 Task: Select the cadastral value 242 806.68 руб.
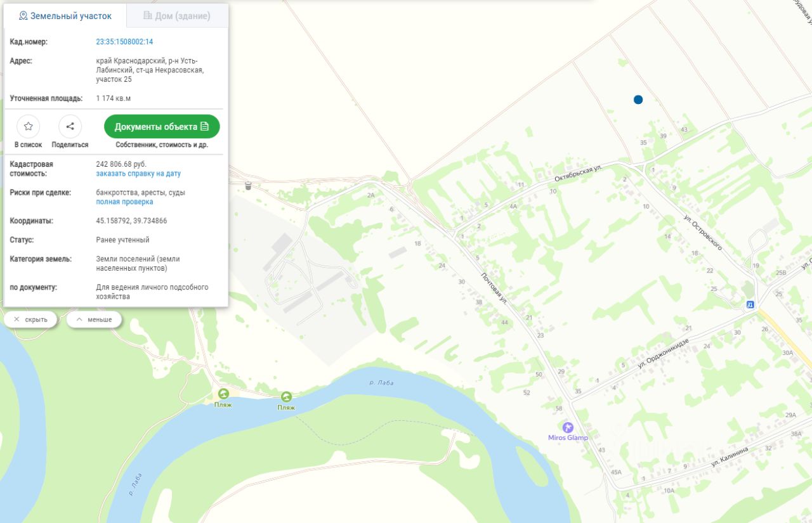click(x=121, y=164)
